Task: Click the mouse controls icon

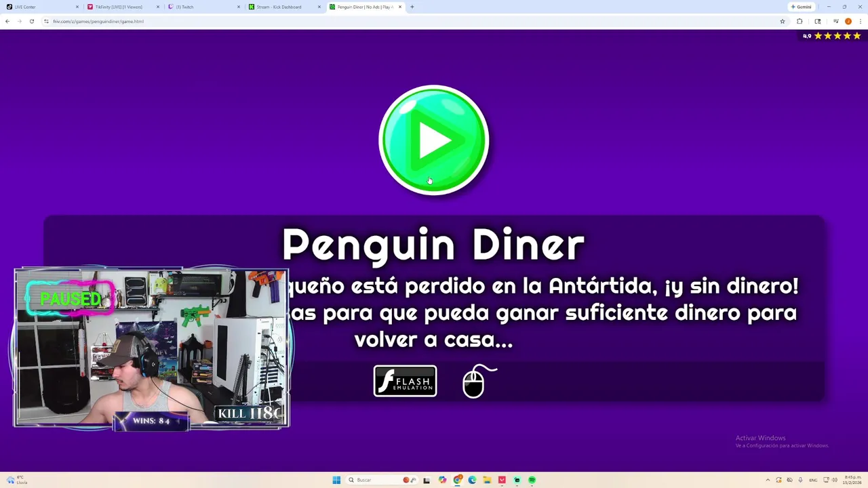Action: 479,381
